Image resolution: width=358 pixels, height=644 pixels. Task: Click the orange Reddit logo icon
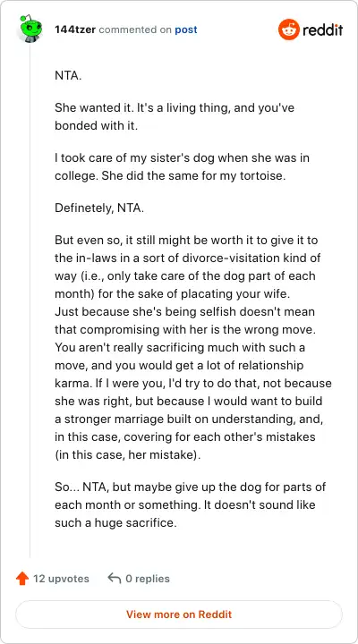288,30
